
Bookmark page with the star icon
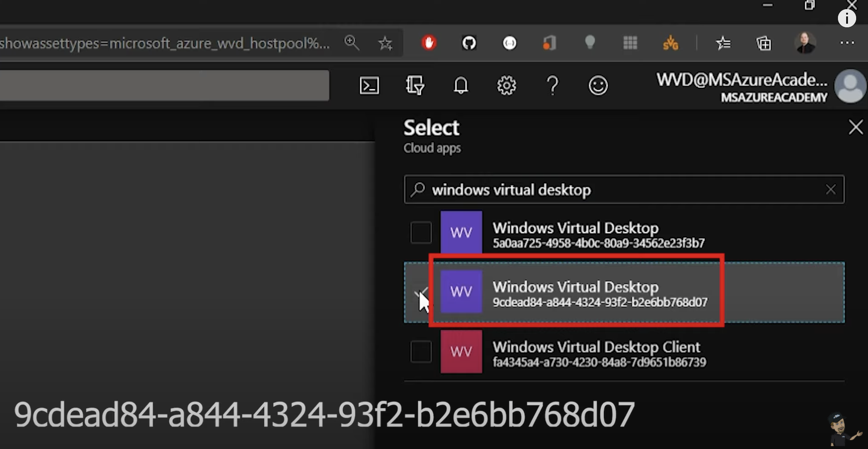click(x=385, y=43)
